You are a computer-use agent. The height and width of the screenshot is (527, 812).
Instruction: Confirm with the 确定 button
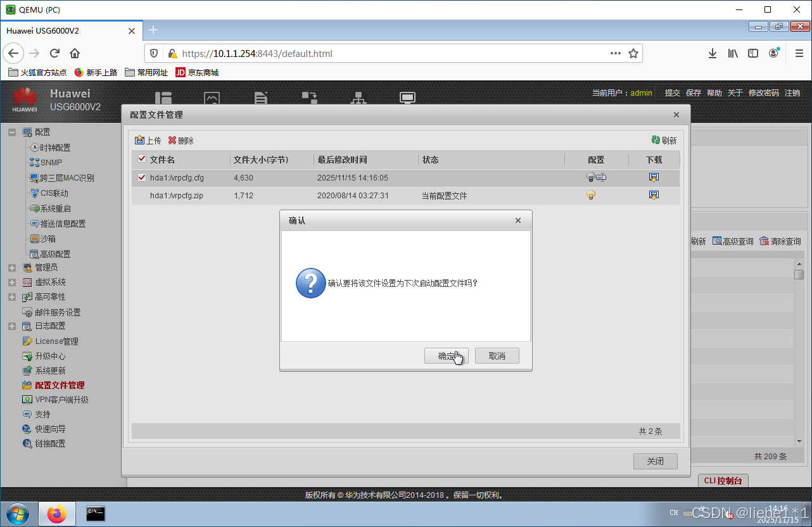446,355
